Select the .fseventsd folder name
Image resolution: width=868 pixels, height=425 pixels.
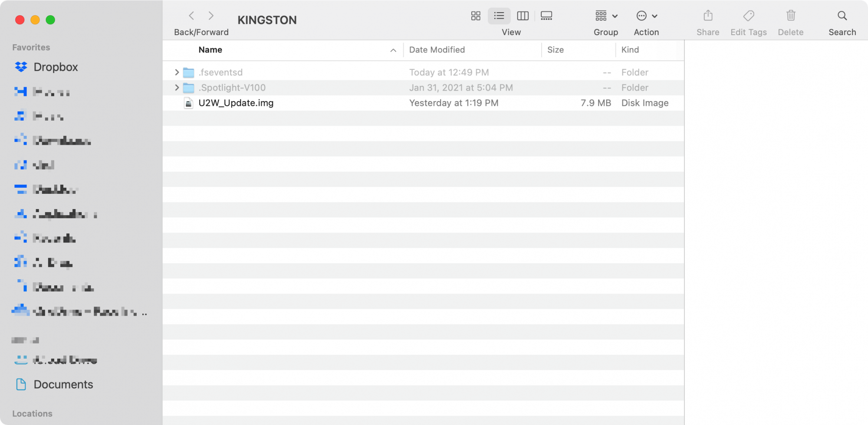220,72
